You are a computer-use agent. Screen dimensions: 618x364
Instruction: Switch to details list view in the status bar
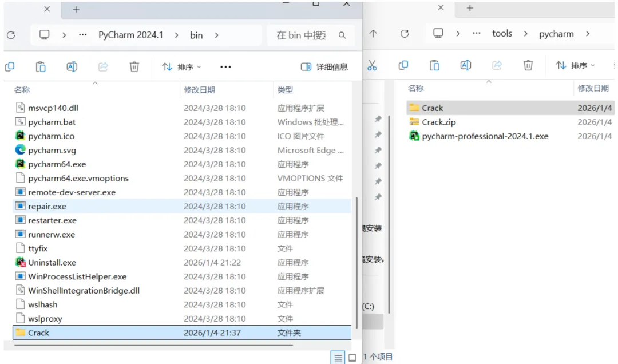tap(338, 358)
